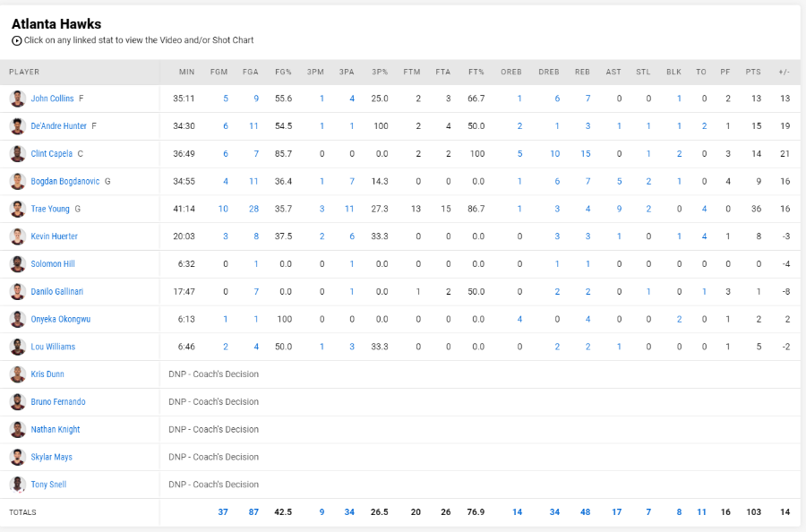View team total 11 turnovers
The height and width of the screenshot is (532, 806).
(x=701, y=512)
